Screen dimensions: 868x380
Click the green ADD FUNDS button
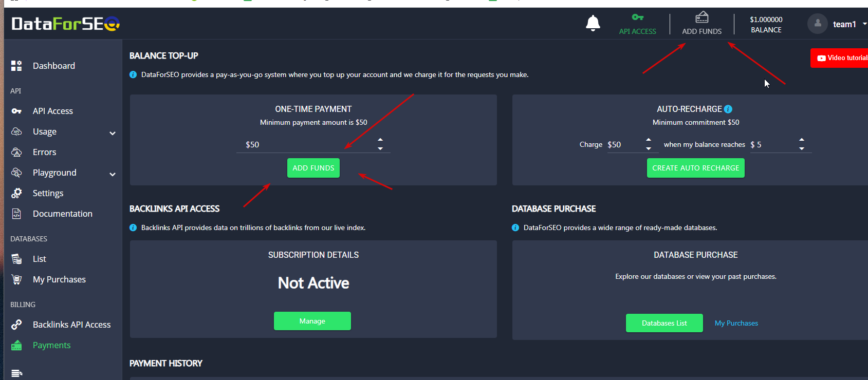pyautogui.click(x=313, y=168)
